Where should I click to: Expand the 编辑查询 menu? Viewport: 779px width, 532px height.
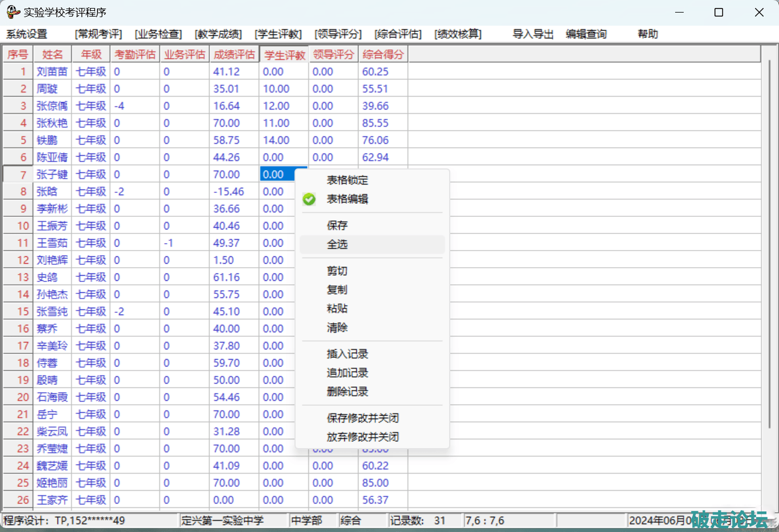click(x=586, y=34)
